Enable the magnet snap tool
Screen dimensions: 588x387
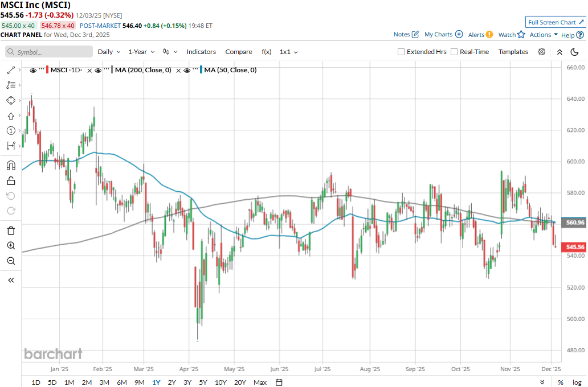10,166
